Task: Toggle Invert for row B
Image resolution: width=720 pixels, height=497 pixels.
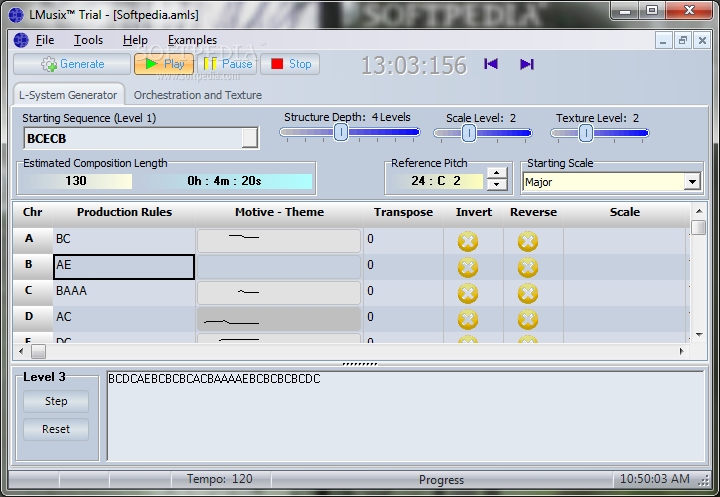Action: [468, 267]
